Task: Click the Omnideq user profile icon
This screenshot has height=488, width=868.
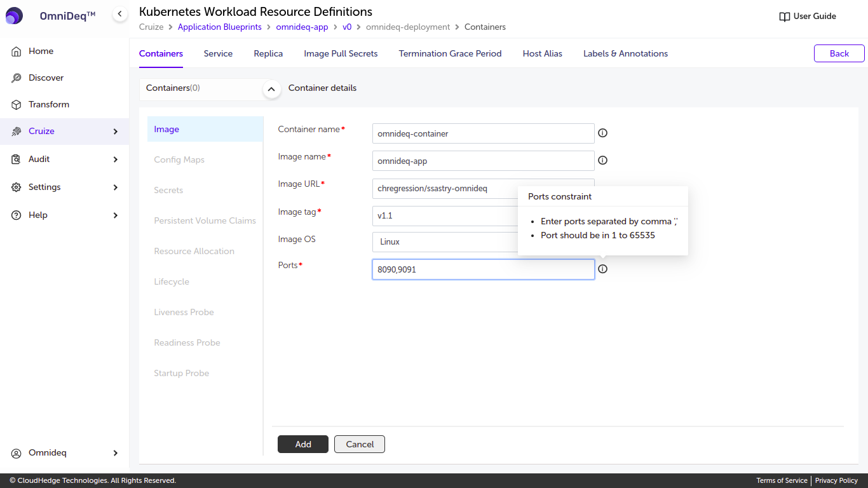Action: point(17,453)
